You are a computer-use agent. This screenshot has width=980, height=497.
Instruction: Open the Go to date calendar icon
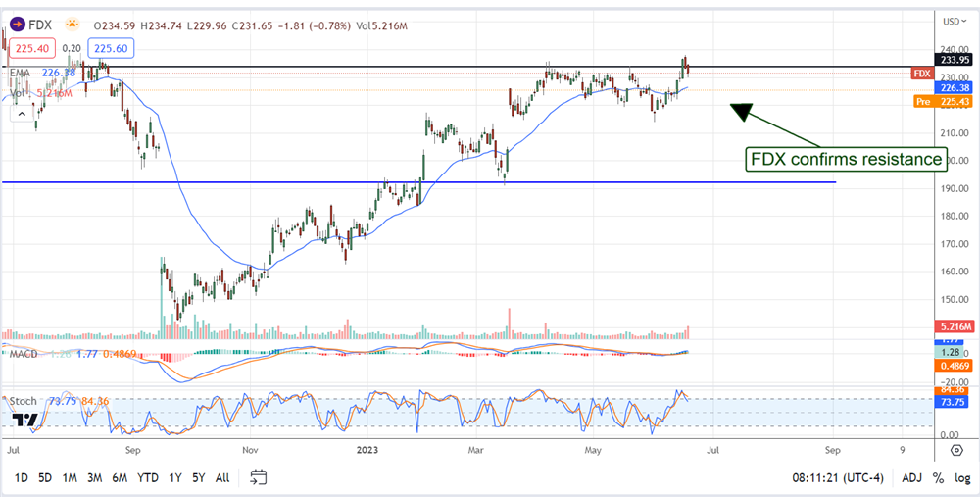(259, 477)
